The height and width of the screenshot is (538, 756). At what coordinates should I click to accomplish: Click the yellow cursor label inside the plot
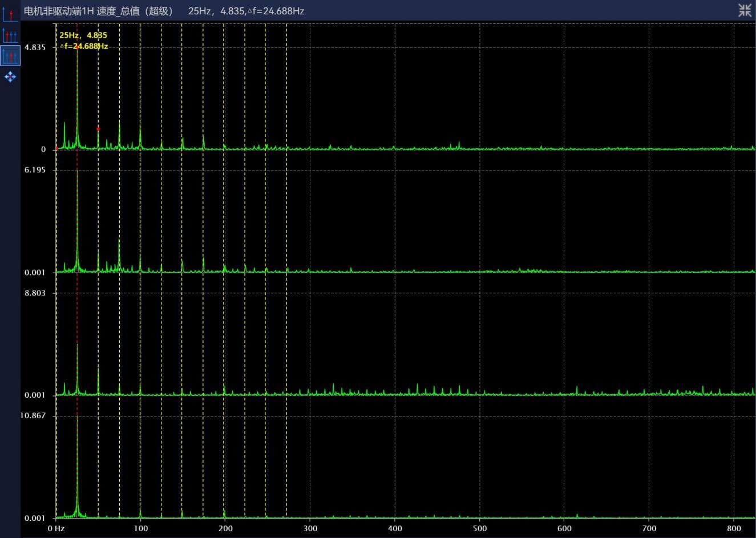point(83,41)
